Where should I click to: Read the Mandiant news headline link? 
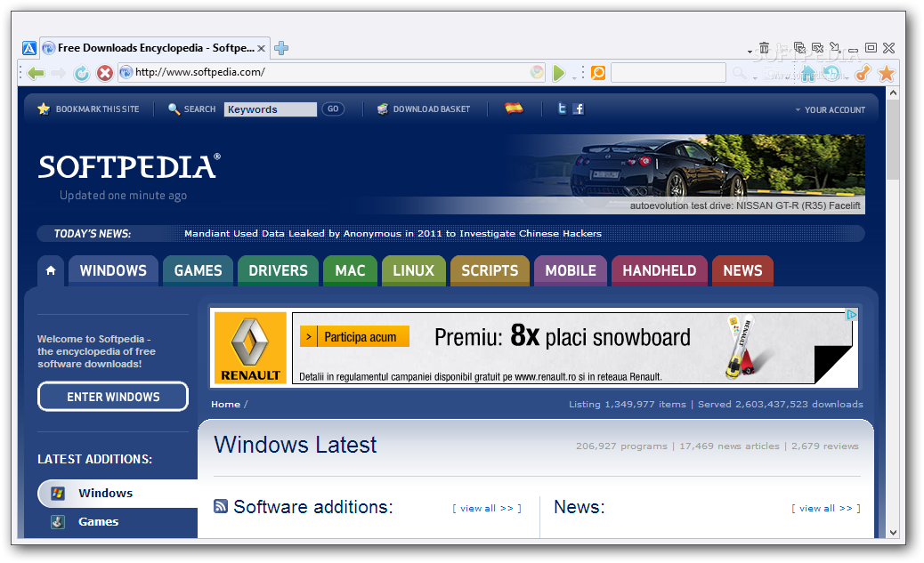coord(393,234)
